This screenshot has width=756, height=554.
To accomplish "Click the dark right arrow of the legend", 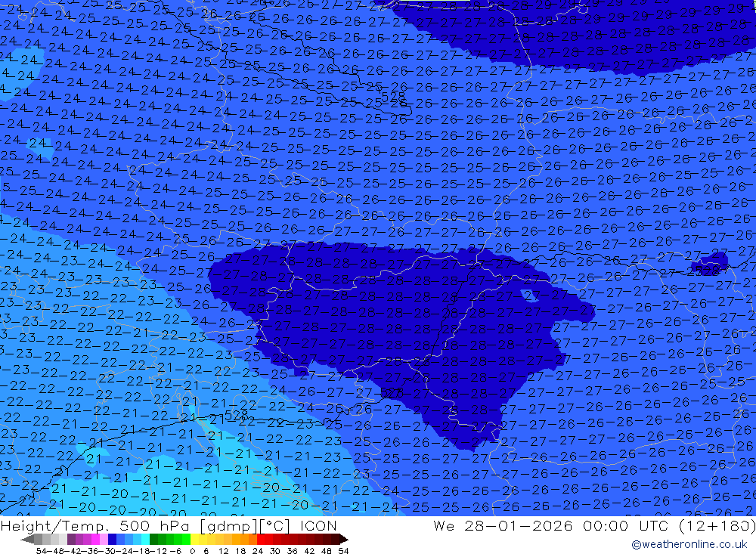I will tap(344, 540).
